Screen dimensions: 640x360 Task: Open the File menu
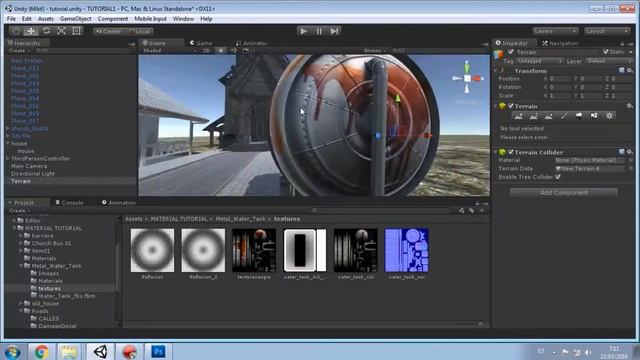coord(11,19)
